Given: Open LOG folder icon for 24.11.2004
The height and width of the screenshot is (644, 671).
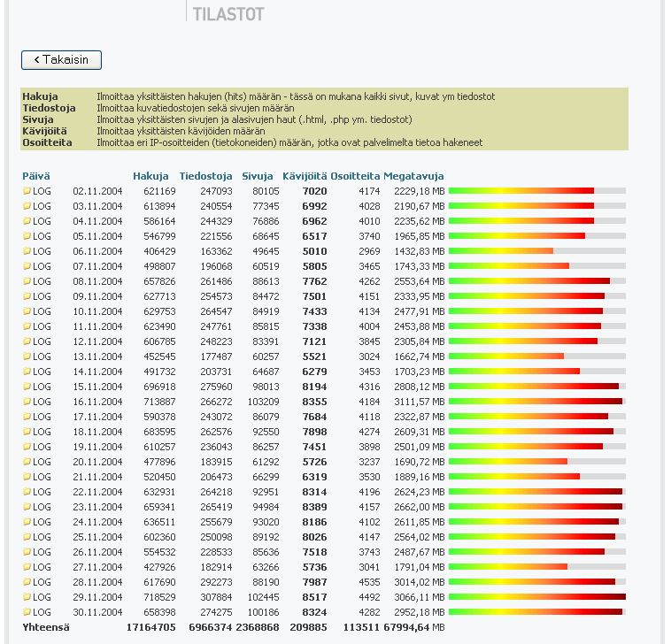Looking at the screenshot, I should pyautogui.click(x=27, y=522).
